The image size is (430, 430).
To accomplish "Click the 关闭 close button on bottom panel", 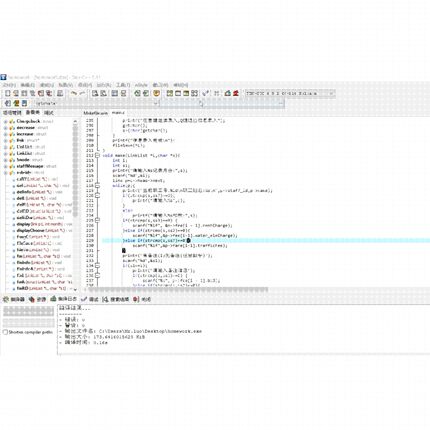I will tap(142, 299).
